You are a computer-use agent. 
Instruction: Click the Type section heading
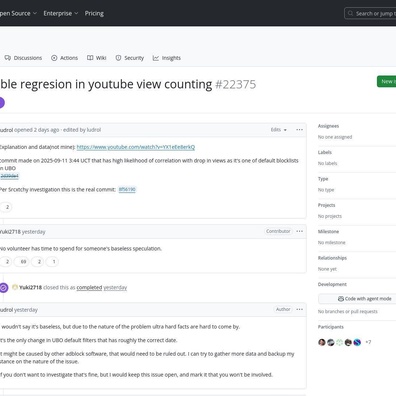pos(323,179)
